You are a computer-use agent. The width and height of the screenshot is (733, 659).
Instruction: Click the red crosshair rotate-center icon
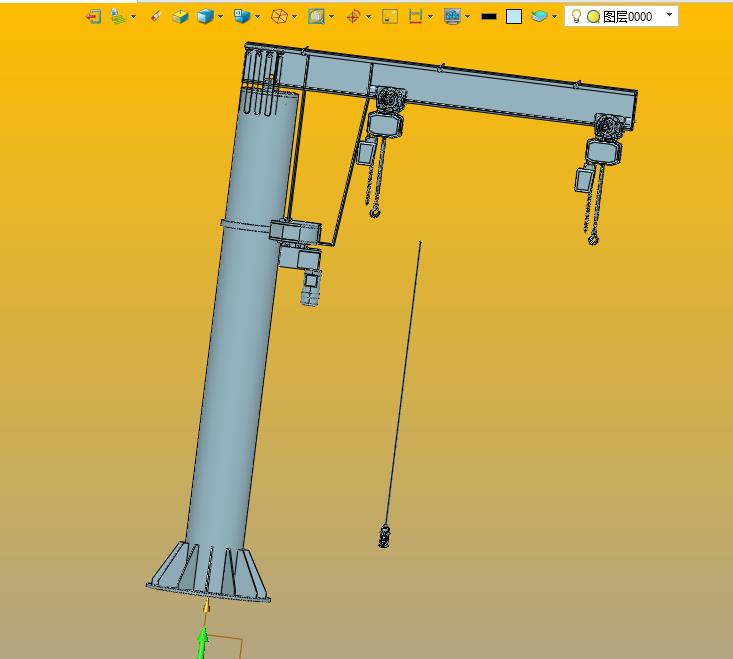[x=353, y=17]
